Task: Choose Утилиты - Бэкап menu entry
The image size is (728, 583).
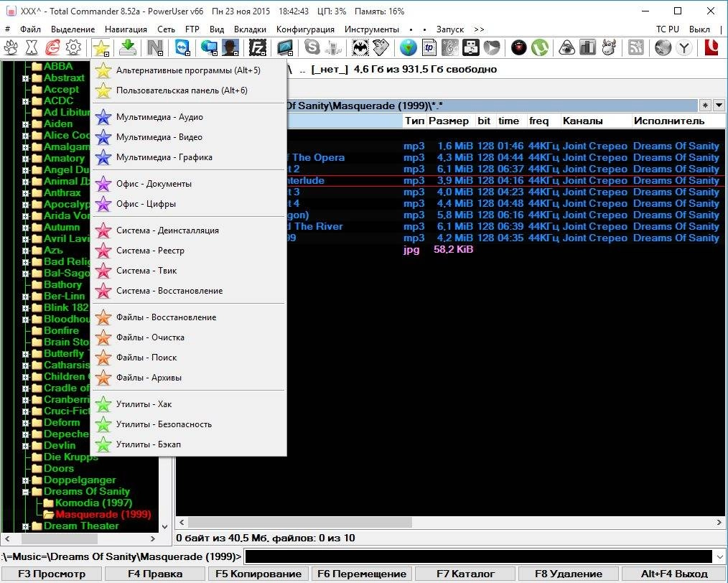Action: (x=189, y=444)
